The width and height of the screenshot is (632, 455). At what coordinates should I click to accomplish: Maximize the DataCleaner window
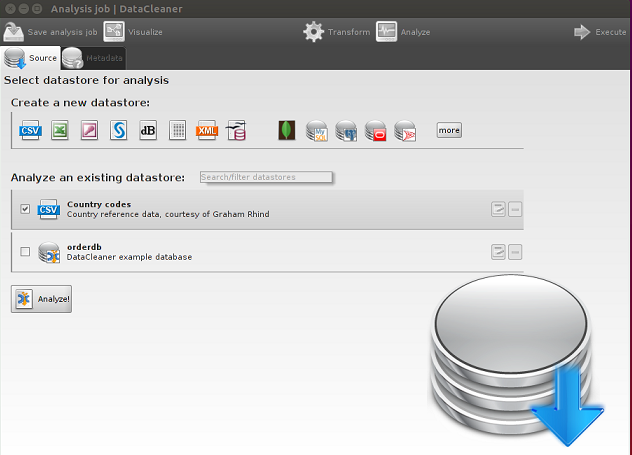click(37, 8)
